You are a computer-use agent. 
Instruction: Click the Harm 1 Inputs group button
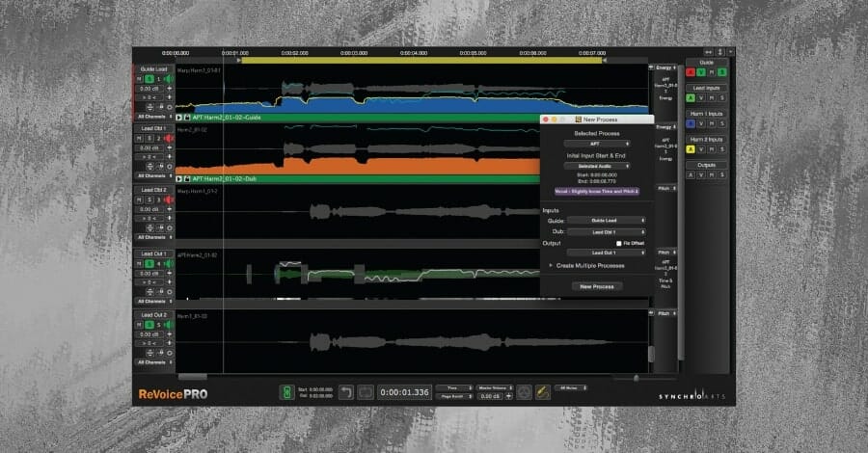[x=706, y=114]
